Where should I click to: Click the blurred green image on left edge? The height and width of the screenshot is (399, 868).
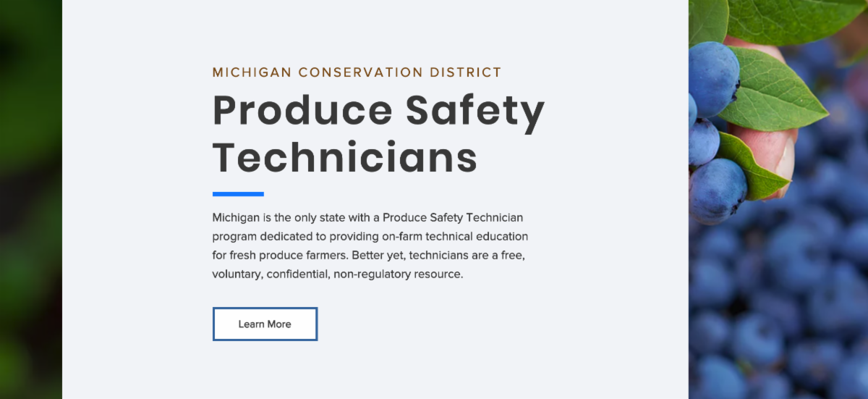click(x=31, y=199)
